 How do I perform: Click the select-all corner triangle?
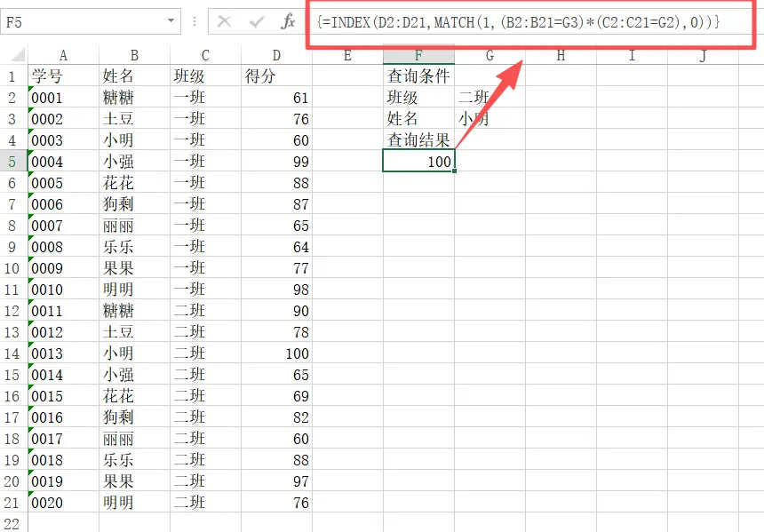pos(18,54)
